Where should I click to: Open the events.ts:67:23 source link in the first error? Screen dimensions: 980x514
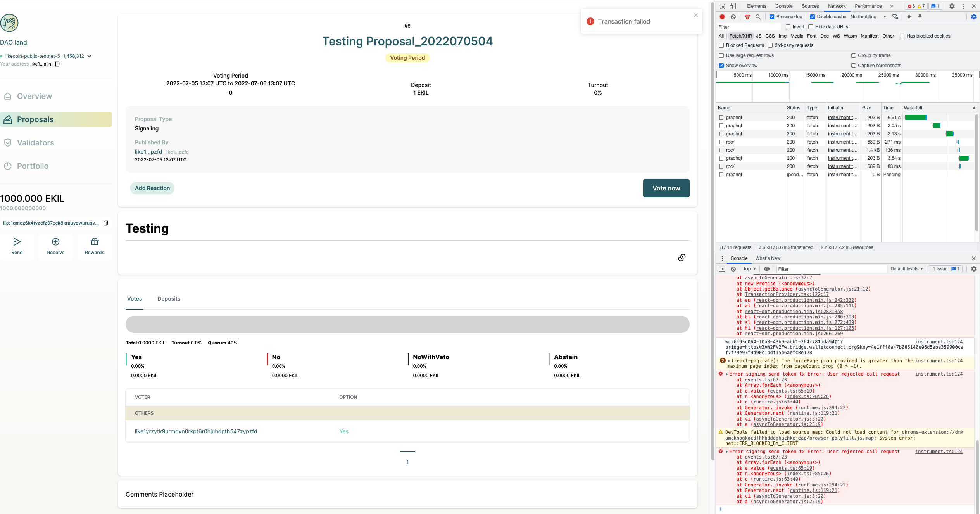point(766,380)
